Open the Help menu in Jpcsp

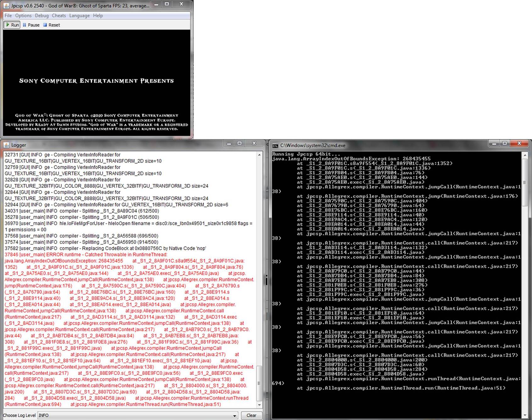(x=98, y=15)
